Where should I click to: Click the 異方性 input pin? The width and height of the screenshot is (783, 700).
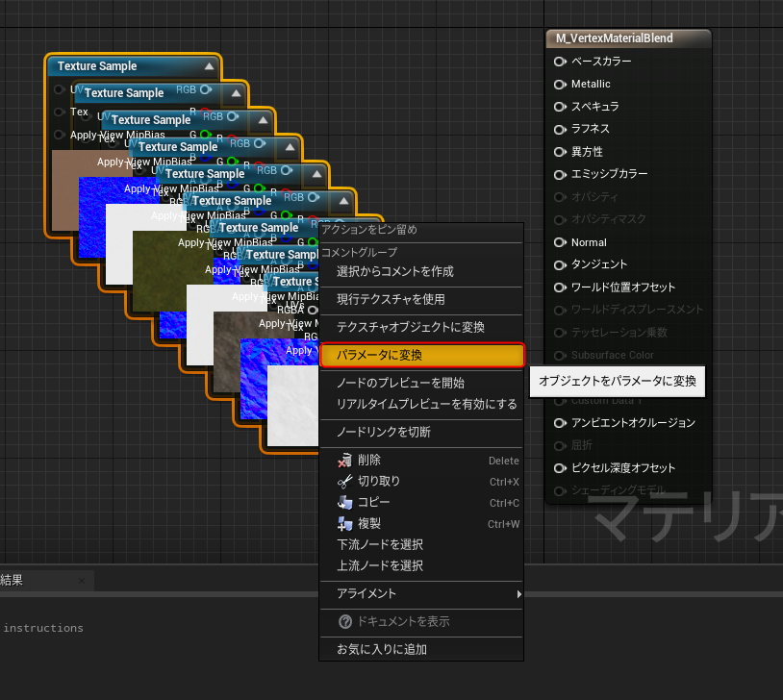[560, 151]
